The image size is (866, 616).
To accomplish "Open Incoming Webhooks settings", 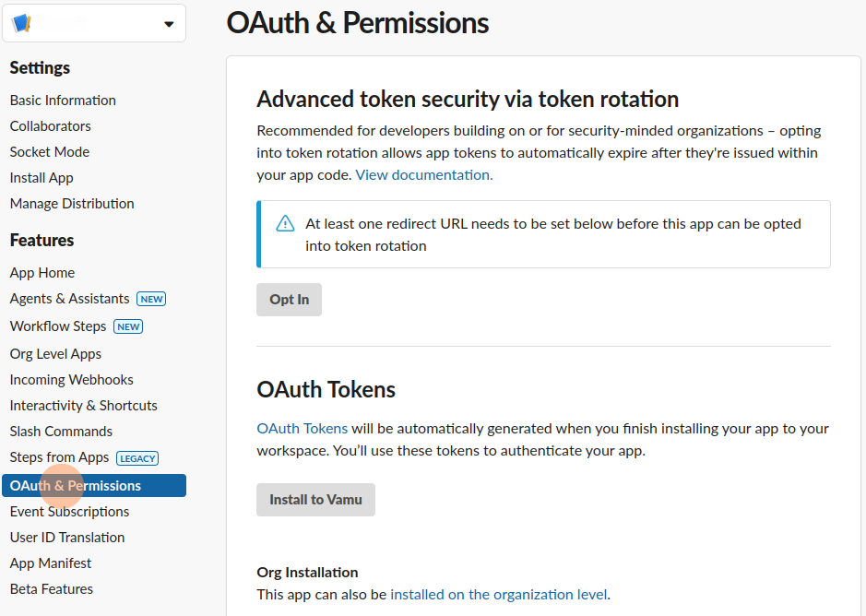I will pyautogui.click(x=72, y=380).
